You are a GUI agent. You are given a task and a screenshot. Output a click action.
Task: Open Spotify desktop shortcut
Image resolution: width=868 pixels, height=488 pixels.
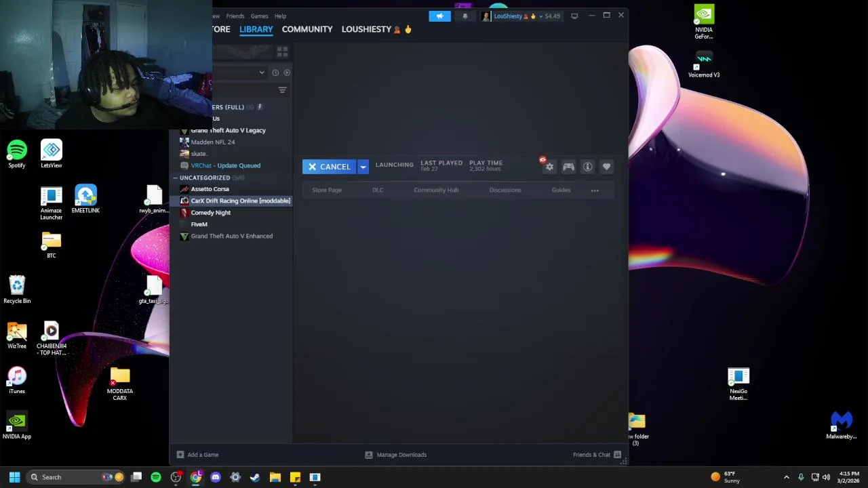pos(17,155)
